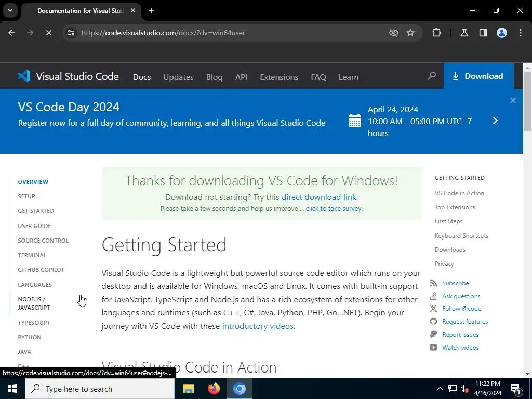The image size is (532, 399).
Task: Open Firefox from the taskbar
Action: pos(214,389)
